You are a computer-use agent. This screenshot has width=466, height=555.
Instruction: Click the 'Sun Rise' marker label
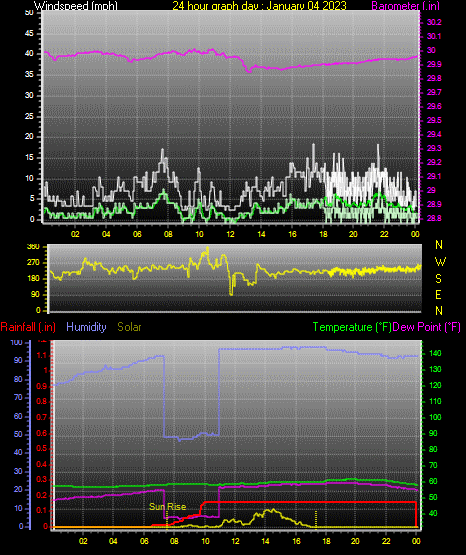click(x=167, y=507)
